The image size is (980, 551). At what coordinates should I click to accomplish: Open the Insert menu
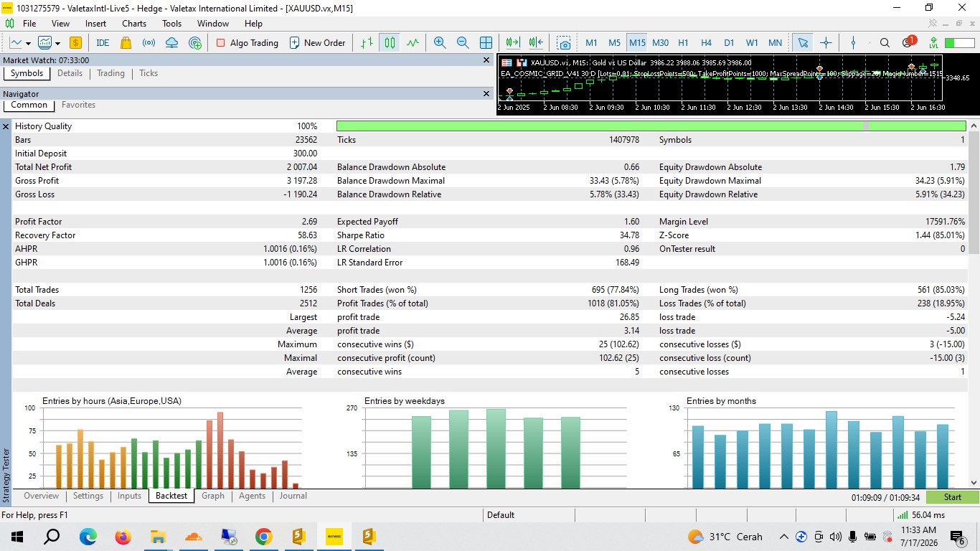[x=95, y=24]
